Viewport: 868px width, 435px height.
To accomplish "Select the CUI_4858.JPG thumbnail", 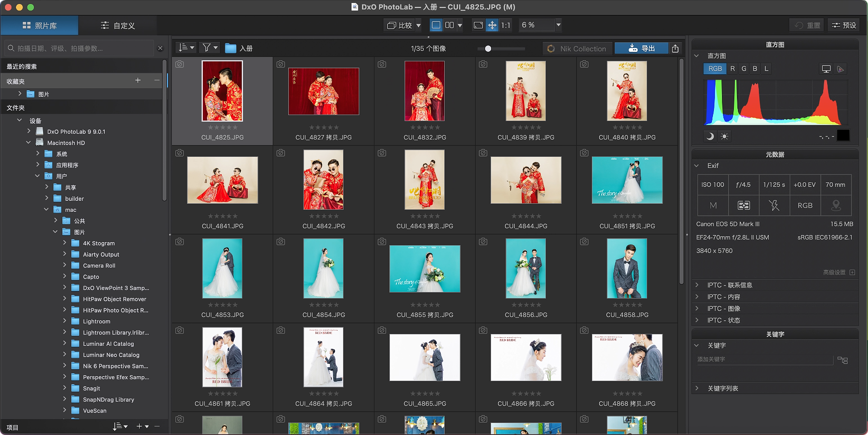I will (627, 268).
